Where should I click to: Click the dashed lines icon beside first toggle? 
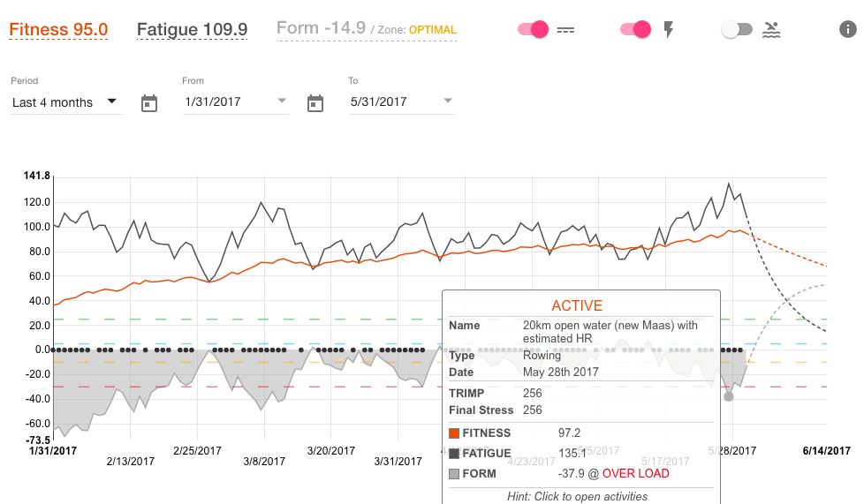coord(565,30)
